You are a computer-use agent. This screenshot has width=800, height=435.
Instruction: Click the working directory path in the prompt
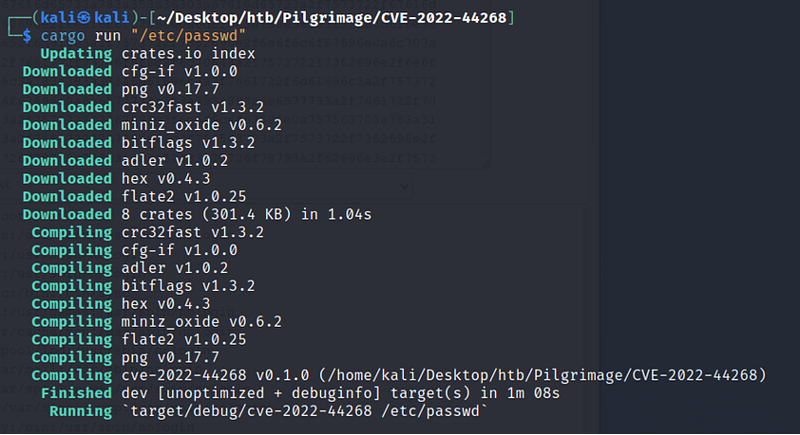click(x=331, y=18)
